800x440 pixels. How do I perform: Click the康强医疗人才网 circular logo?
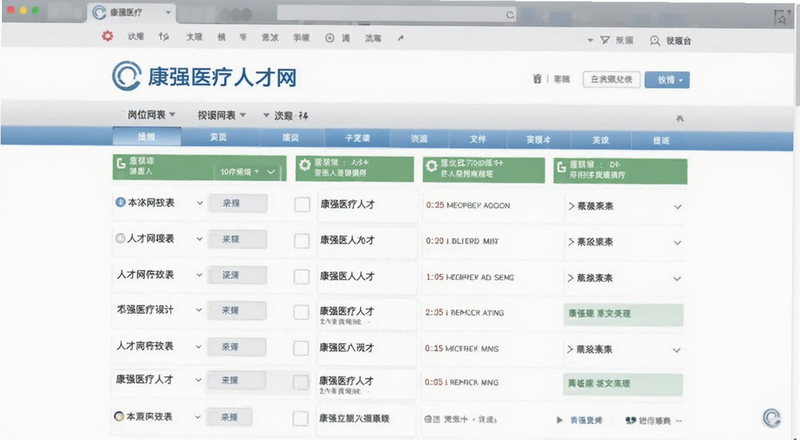[x=127, y=76]
